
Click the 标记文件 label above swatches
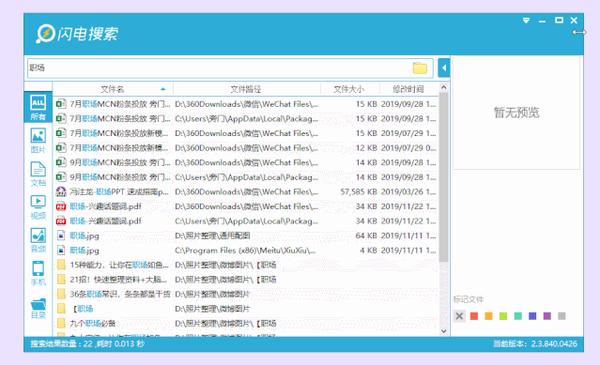click(x=468, y=299)
